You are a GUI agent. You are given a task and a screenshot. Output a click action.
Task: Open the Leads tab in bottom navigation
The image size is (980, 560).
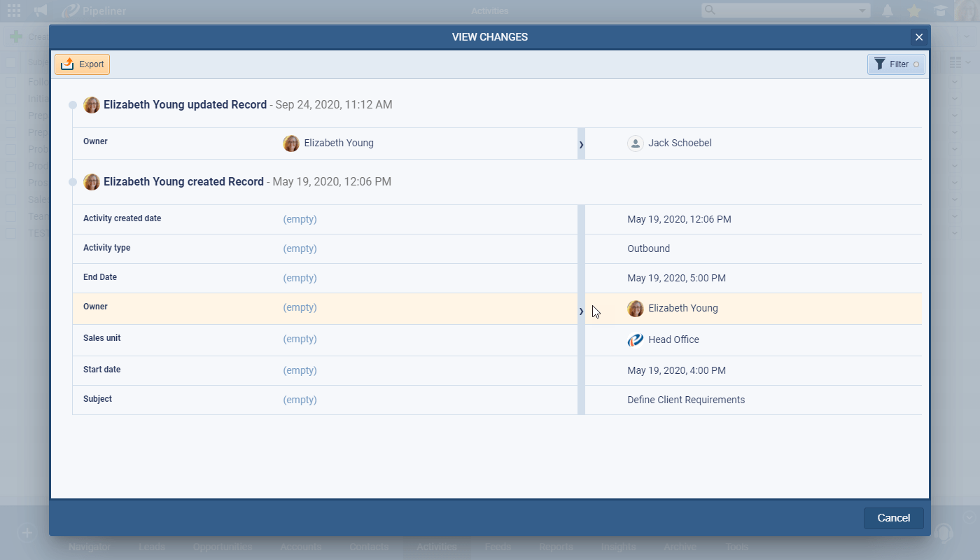151,547
